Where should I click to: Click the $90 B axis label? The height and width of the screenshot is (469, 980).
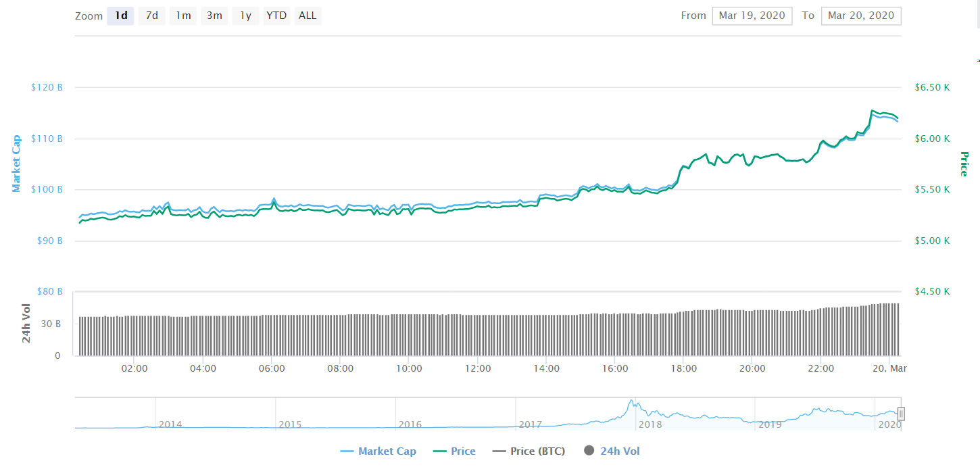(x=49, y=241)
